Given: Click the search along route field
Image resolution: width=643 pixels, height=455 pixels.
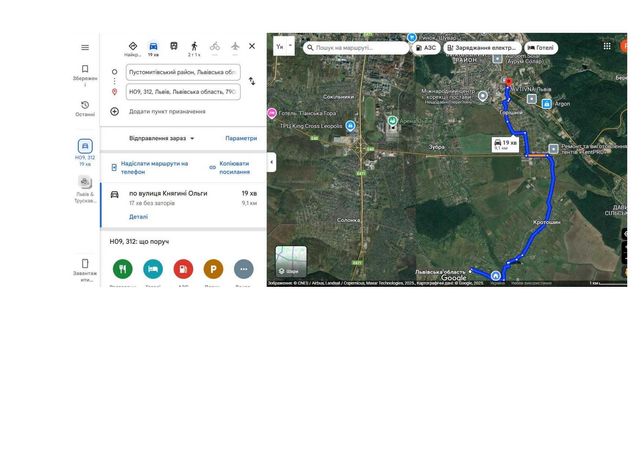Looking at the screenshot, I should 356,48.
